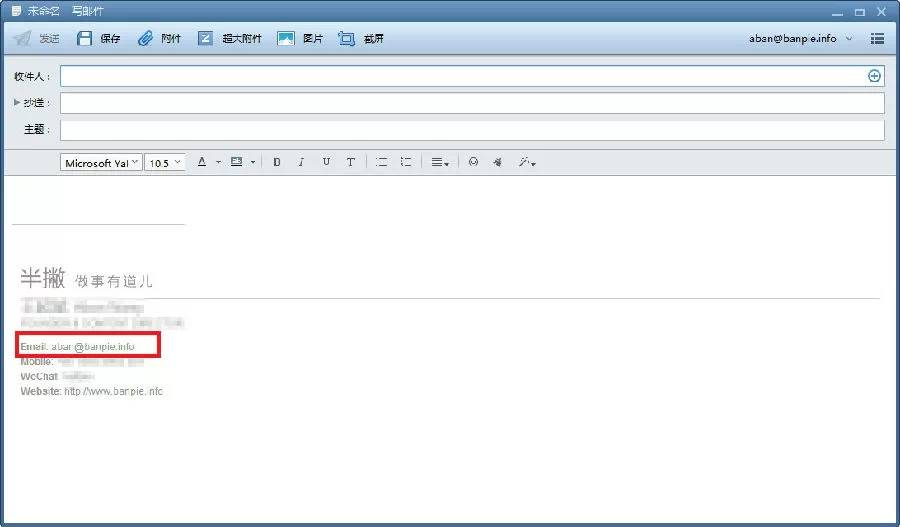Open the list menu icon at top right
The height and width of the screenshot is (527, 900).
coord(877,39)
